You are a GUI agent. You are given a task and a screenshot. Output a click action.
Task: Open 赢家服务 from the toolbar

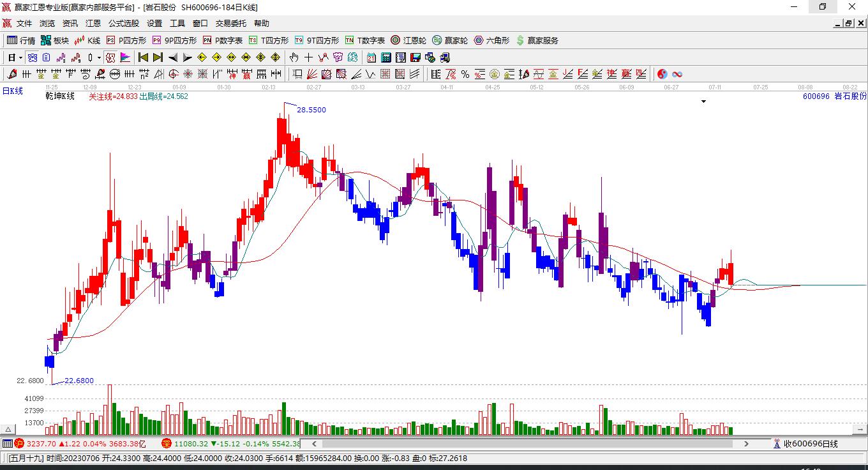click(537, 40)
